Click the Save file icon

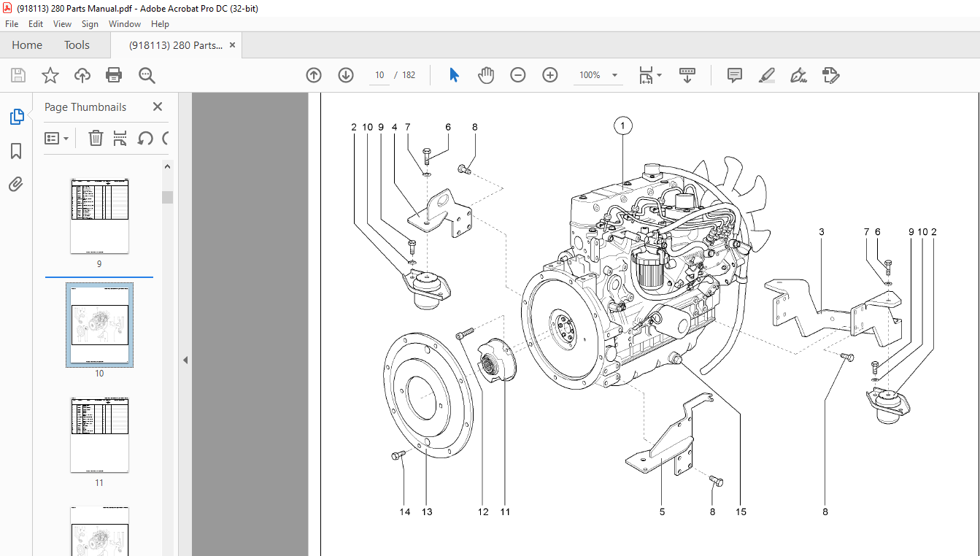point(18,75)
